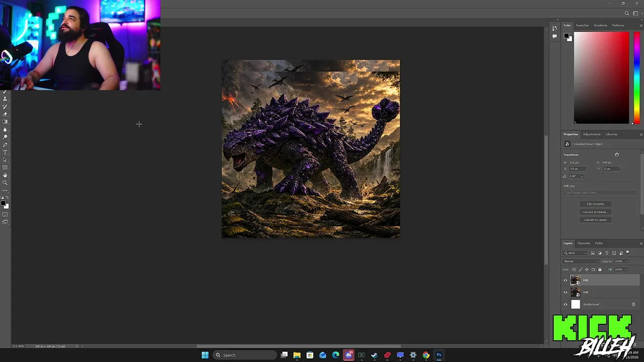Toggle lock position

pos(587,269)
